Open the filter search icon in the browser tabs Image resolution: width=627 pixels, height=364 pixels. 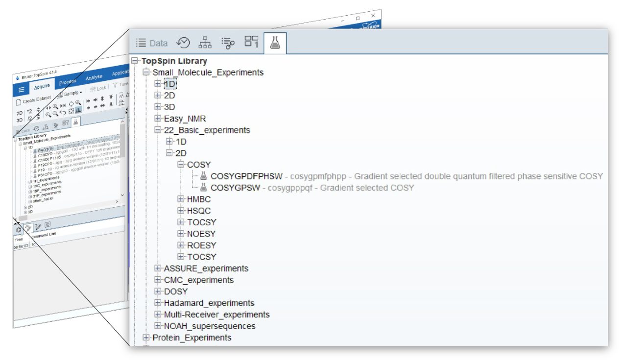(x=227, y=42)
